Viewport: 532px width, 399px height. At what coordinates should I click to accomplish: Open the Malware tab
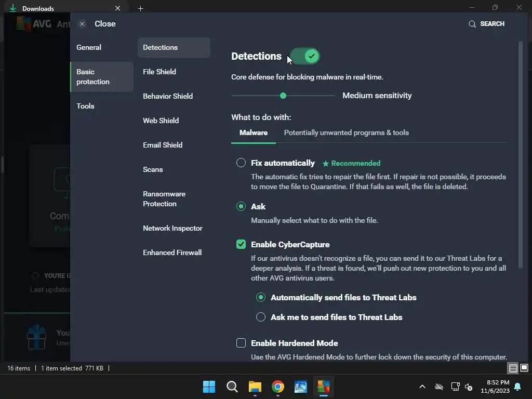pos(254,132)
